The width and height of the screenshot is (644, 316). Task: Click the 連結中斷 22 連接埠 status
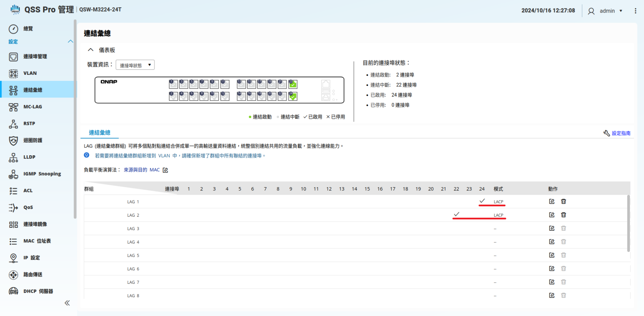393,85
